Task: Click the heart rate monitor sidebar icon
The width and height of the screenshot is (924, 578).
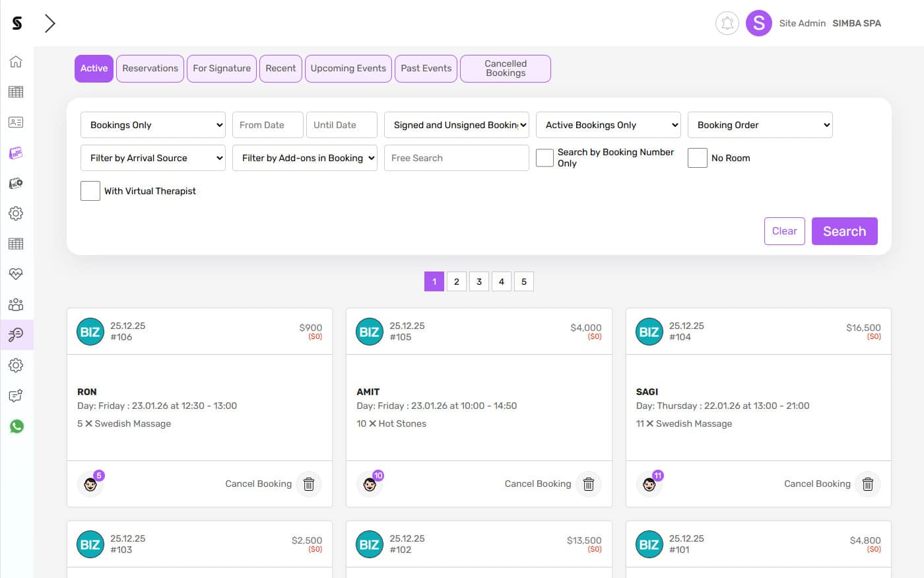Action: click(x=16, y=273)
